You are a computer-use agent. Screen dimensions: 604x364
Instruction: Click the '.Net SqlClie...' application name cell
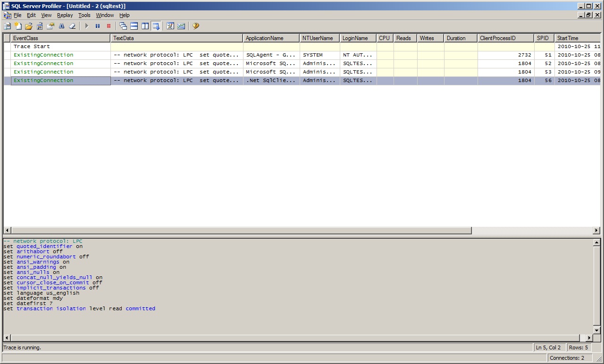tap(271, 81)
